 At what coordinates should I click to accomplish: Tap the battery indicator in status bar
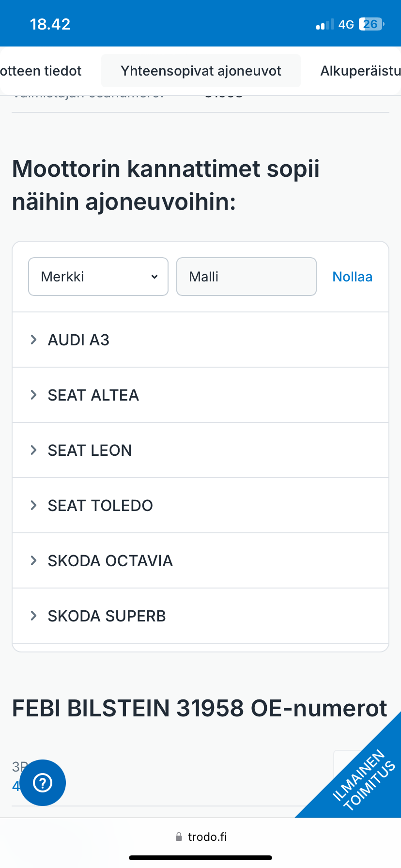tap(371, 24)
